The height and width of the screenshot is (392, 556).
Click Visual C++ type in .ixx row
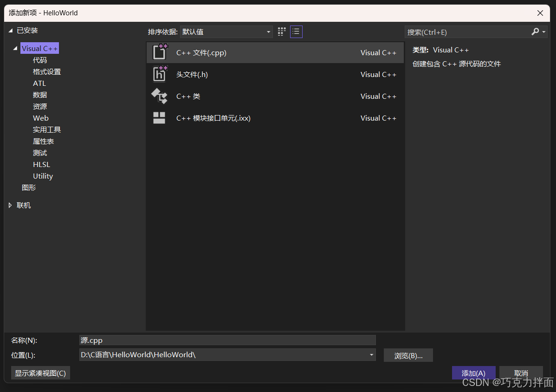378,118
